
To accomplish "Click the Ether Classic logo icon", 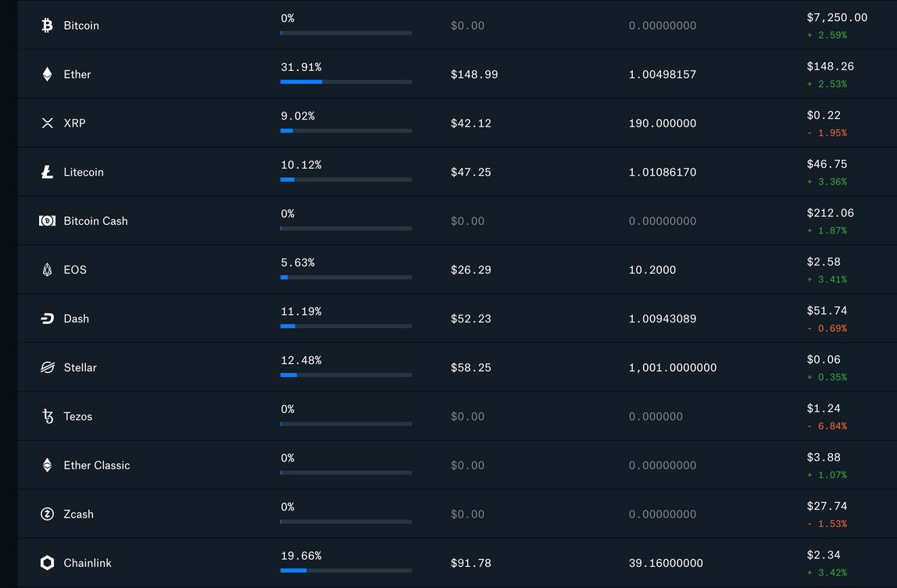I will coord(47,465).
